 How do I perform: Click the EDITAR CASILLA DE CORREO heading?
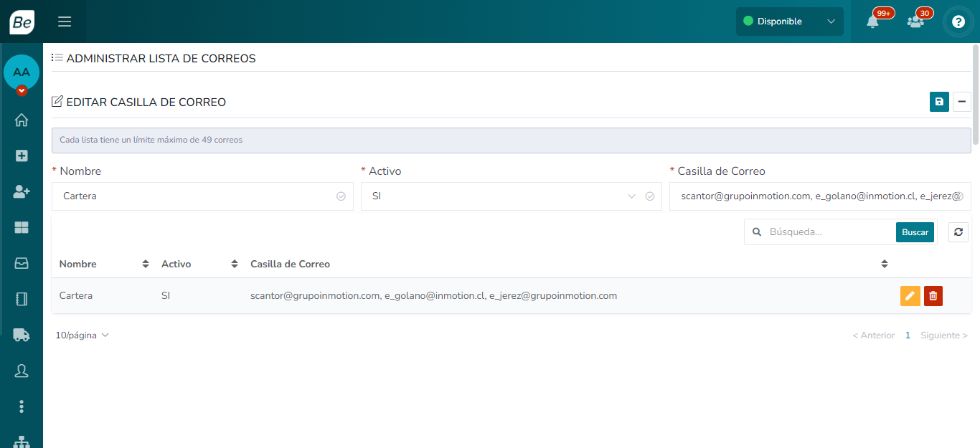tap(146, 103)
